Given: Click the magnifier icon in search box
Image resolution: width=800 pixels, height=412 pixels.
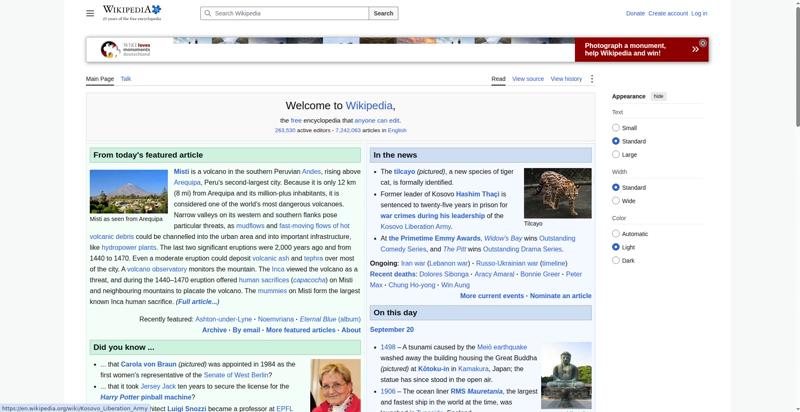Looking at the screenshot, I should click(207, 13).
